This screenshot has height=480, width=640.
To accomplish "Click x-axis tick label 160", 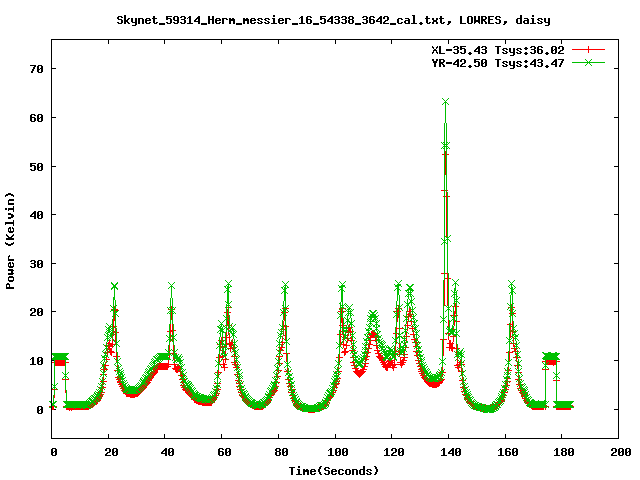I will pos(507,452).
